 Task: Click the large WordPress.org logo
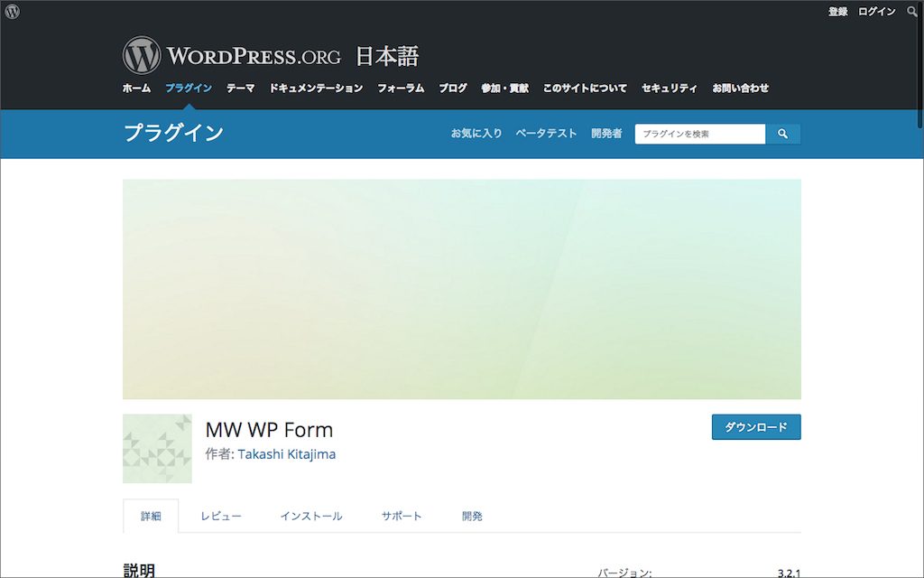tap(232, 55)
